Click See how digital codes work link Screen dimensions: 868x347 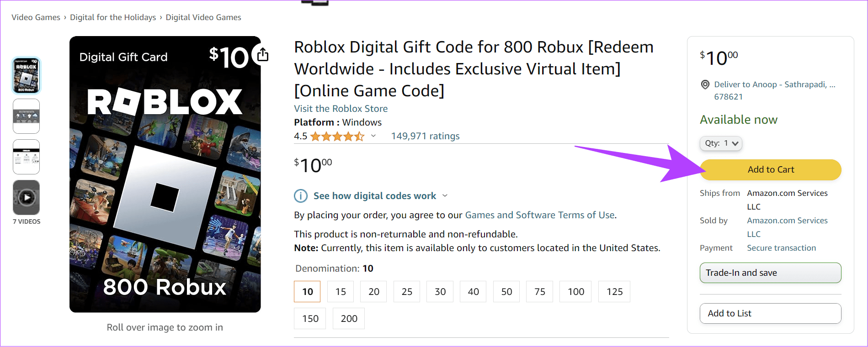(375, 196)
